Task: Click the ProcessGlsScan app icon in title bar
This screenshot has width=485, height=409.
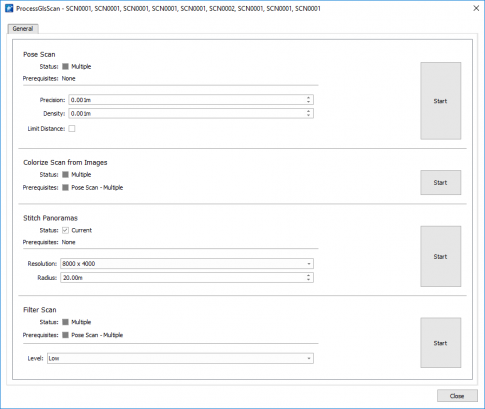Action: [9, 8]
